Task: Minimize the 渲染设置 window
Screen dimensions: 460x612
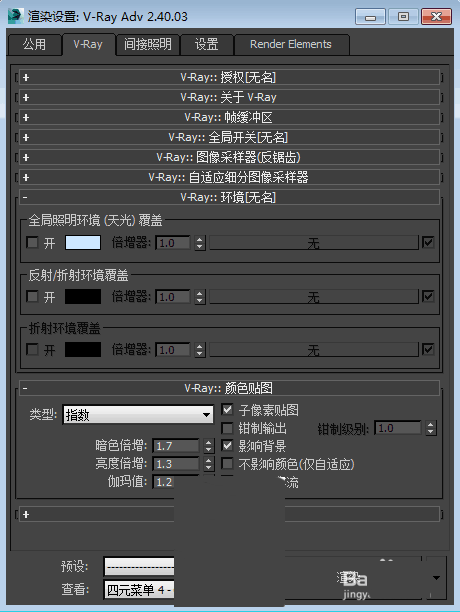Action: [x=370, y=17]
